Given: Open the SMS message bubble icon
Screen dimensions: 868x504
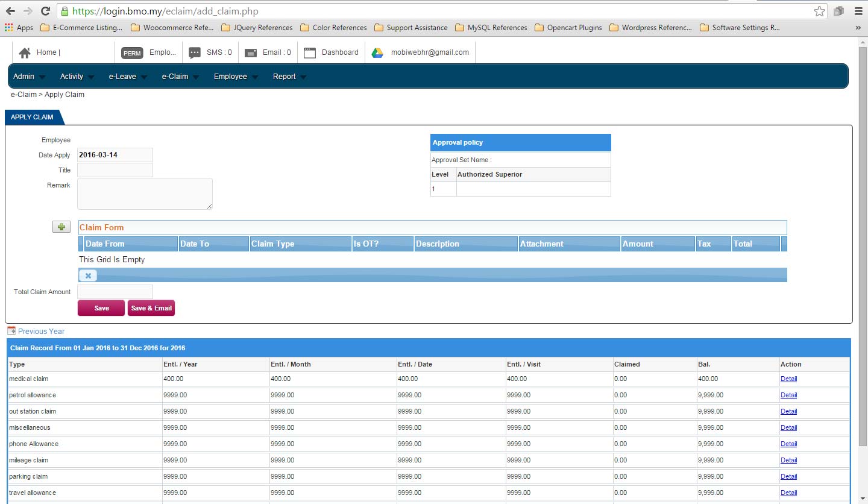Looking at the screenshot, I should pos(195,53).
